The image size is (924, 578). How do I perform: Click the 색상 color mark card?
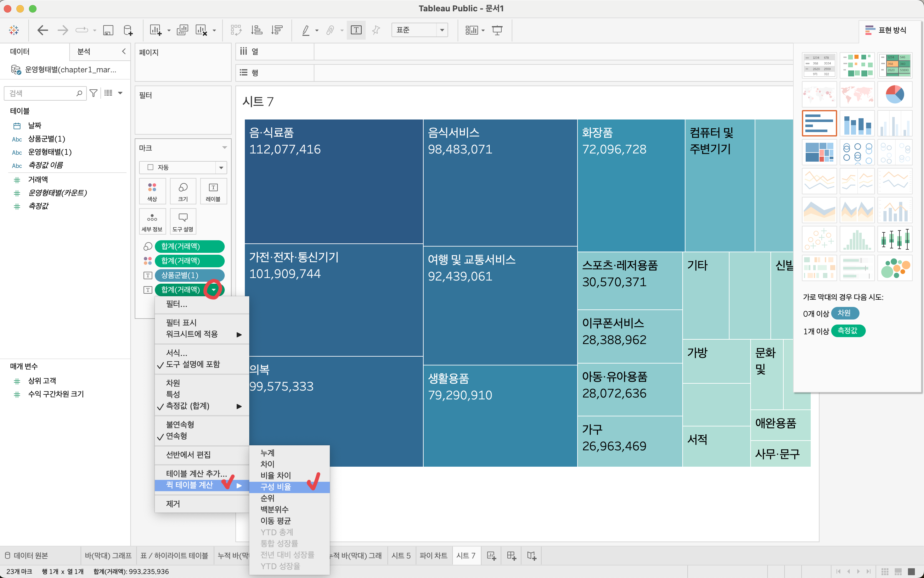tap(152, 191)
